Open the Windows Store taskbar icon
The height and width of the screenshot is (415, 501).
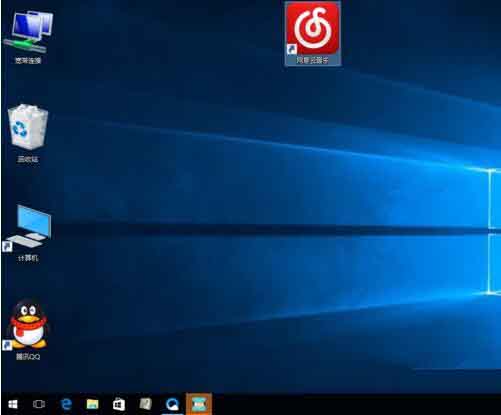(119, 404)
